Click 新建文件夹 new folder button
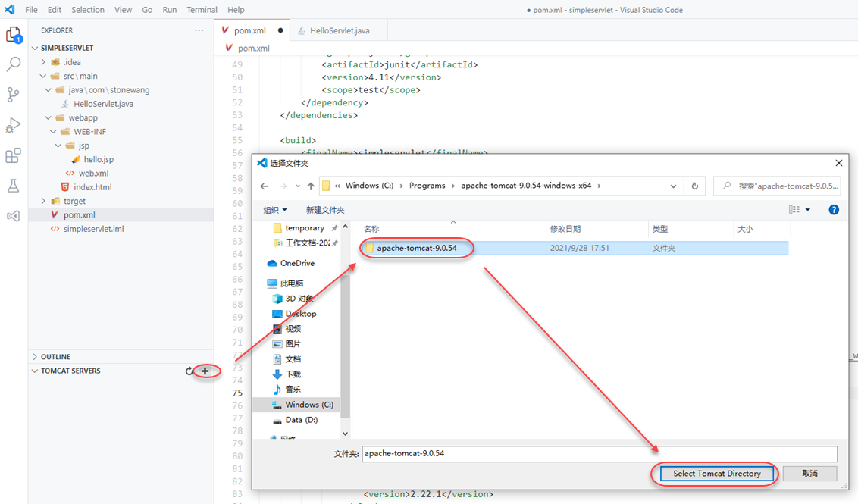The width and height of the screenshot is (858, 504). (x=325, y=210)
